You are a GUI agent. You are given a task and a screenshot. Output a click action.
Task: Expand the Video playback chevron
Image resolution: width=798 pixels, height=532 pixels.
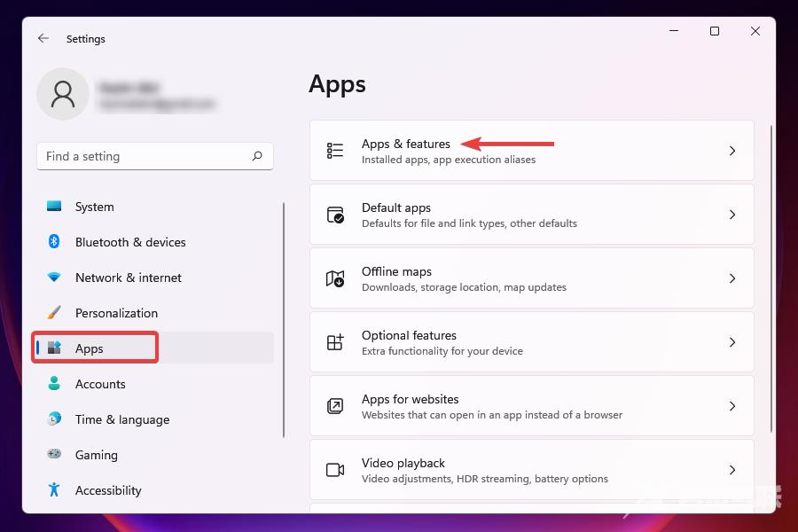pos(732,469)
